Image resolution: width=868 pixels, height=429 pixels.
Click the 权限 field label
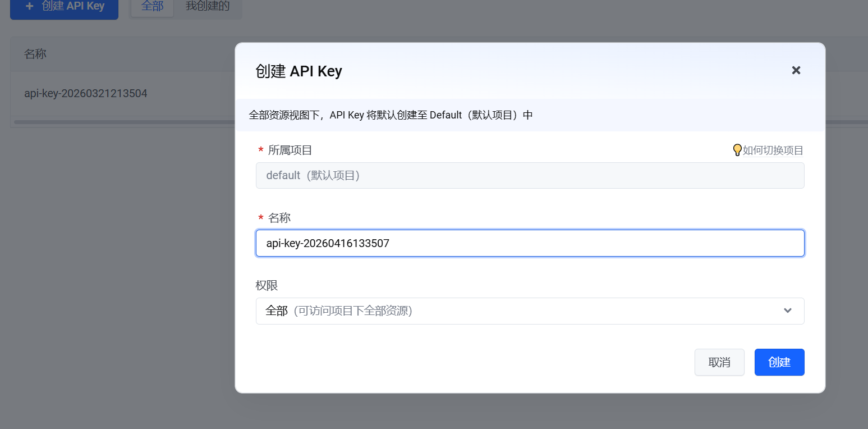pos(267,285)
